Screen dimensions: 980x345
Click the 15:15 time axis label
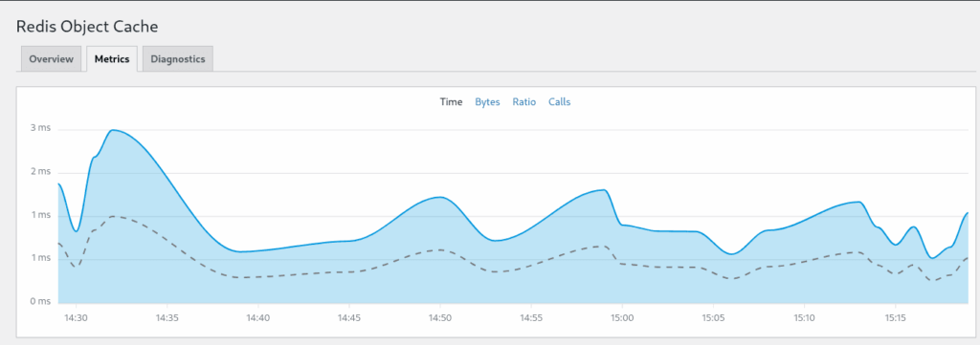click(896, 317)
